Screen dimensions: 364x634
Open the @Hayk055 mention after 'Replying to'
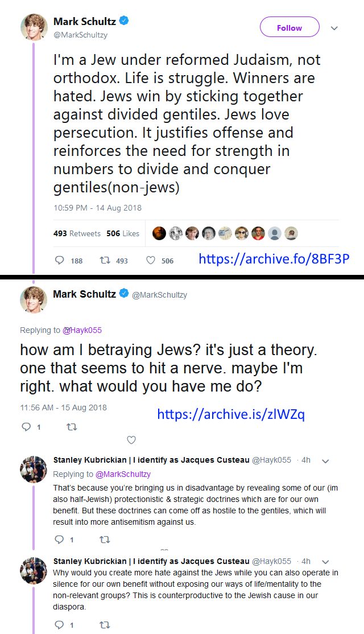(x=82, y=330)
